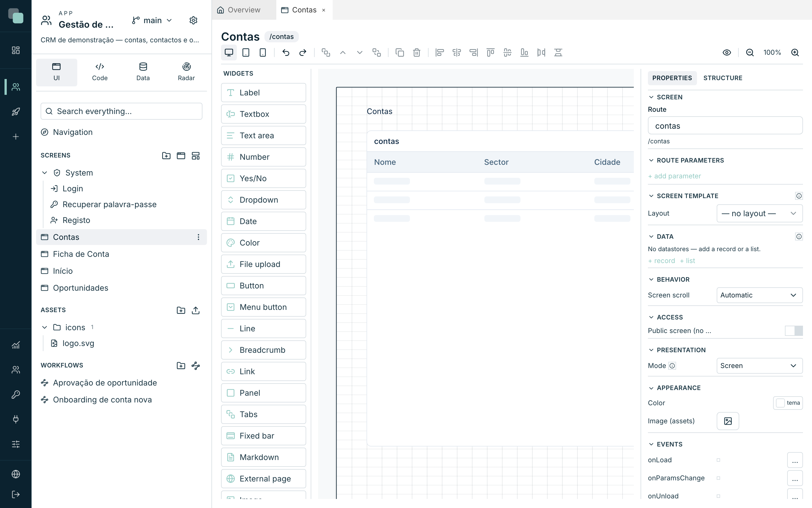The image size is (812, 508).
Task: Add a list datastore
Action: [687, 261]
